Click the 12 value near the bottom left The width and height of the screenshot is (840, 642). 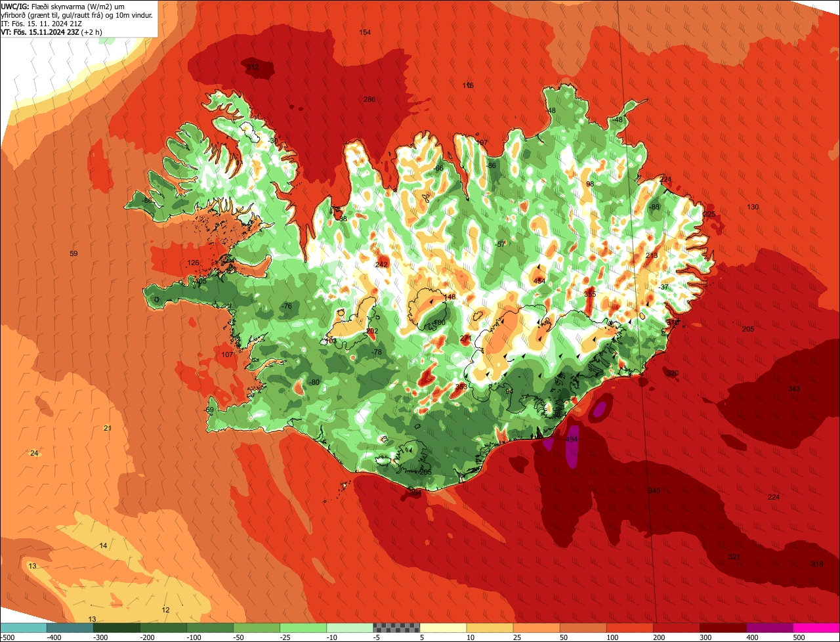[165, 610]
